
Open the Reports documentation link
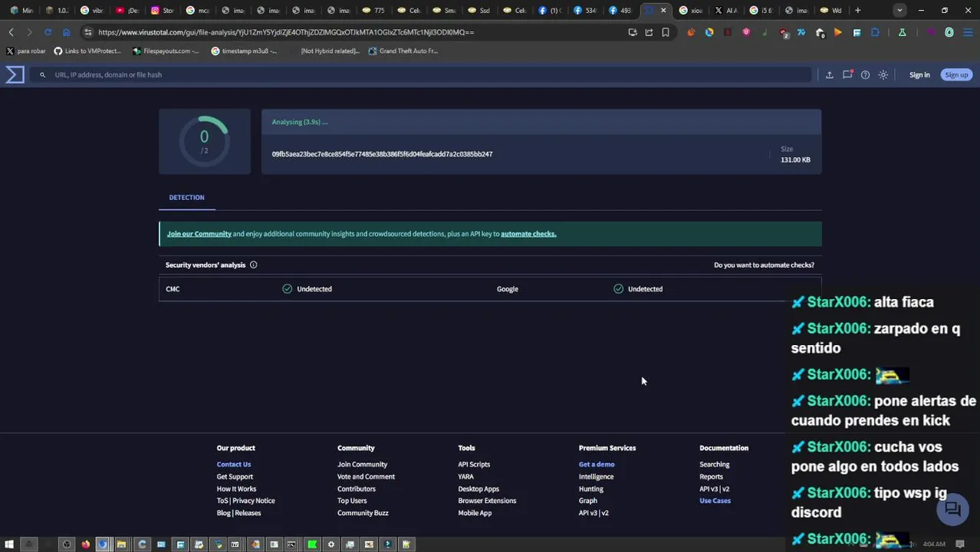point(711,477)
